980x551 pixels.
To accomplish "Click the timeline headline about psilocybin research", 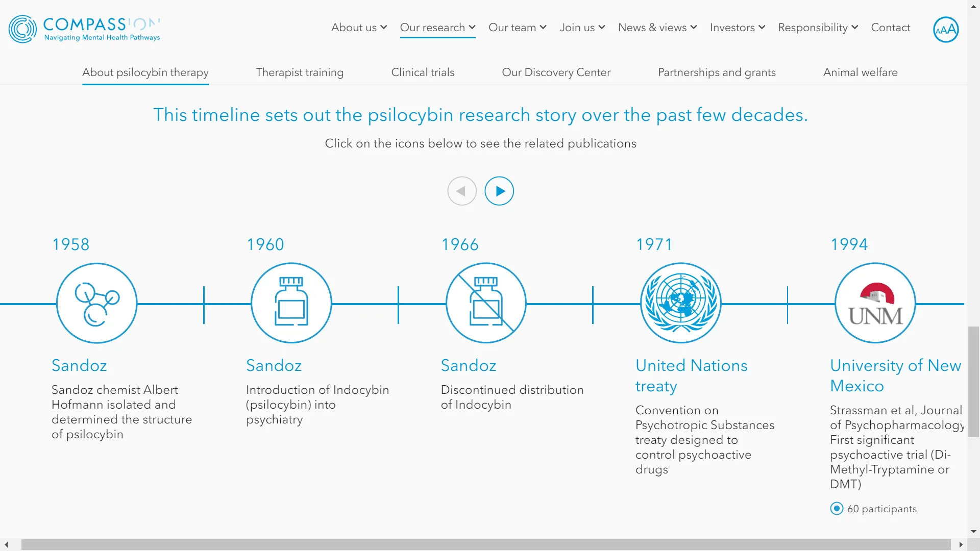I will coord(480,115).
